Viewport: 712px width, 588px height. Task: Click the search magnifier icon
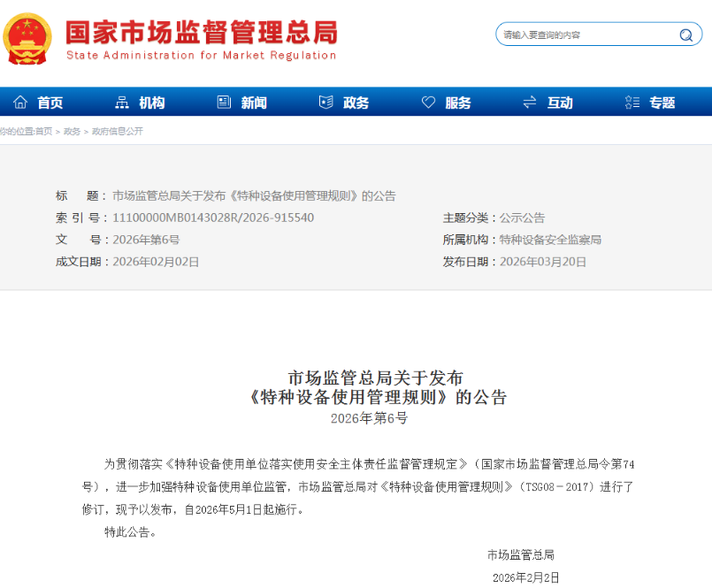(x=685, y=35)
